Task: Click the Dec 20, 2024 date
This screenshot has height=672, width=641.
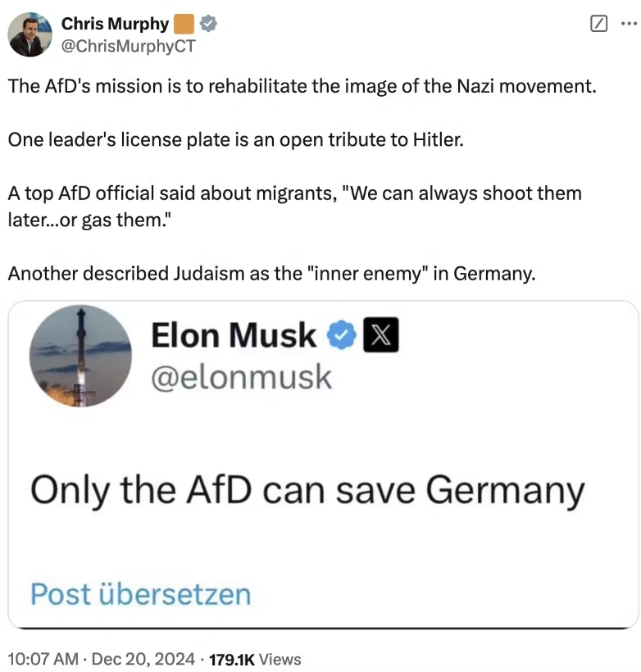Action: (143, 659)
